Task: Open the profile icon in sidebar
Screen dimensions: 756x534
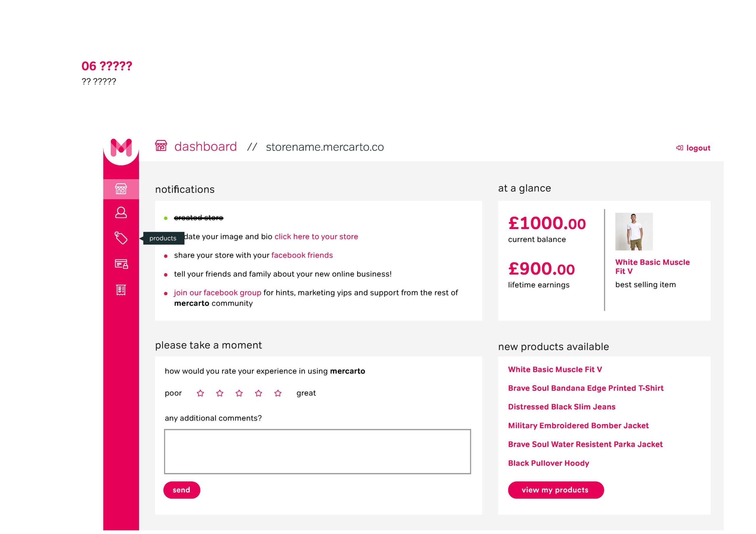Action: click(121, 212)
